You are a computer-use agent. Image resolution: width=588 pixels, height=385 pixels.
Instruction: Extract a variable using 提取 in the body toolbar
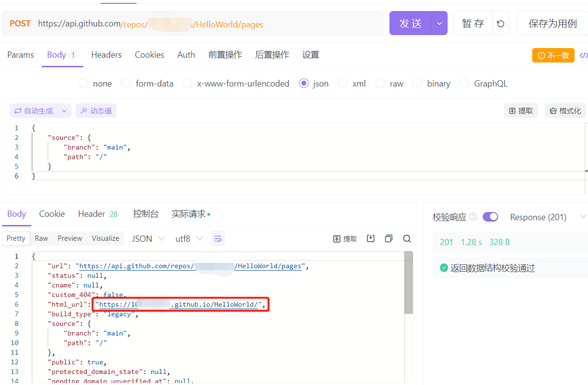coord(521,110)
